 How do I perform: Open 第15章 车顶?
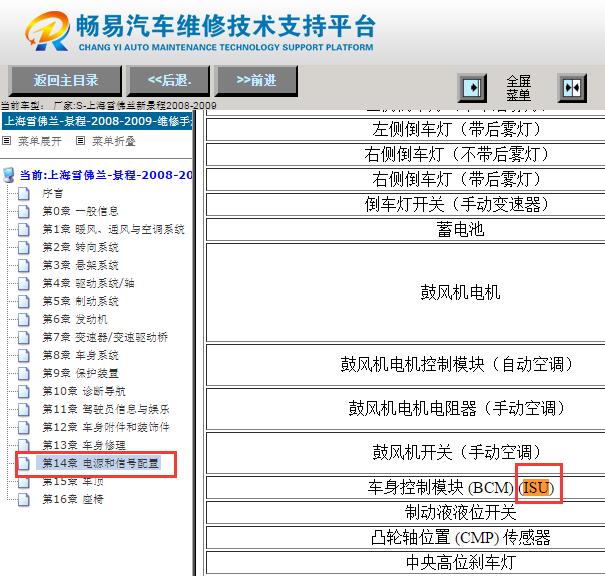coord(73,481)
